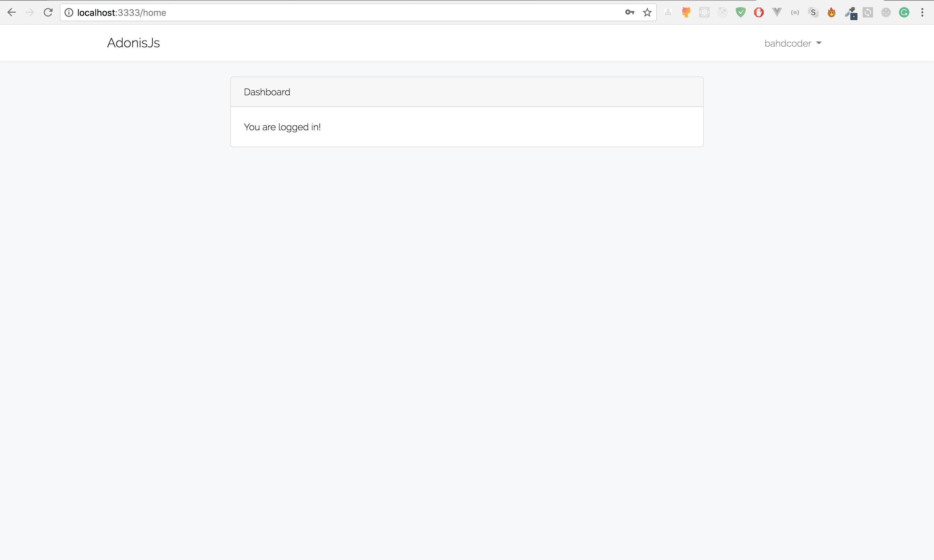Open the React Developer Tools extension

point(704,12)
